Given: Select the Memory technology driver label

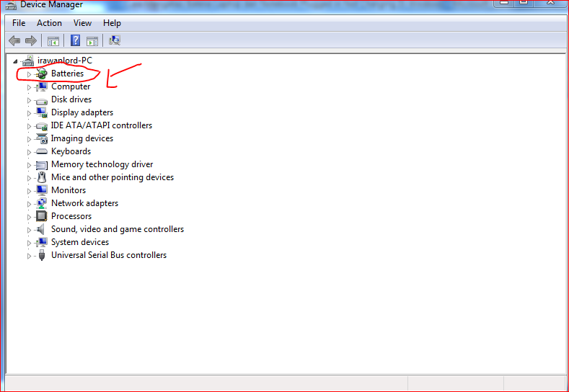Looking at the screenshot, I should pyautogui.click(x=102, y=164).
